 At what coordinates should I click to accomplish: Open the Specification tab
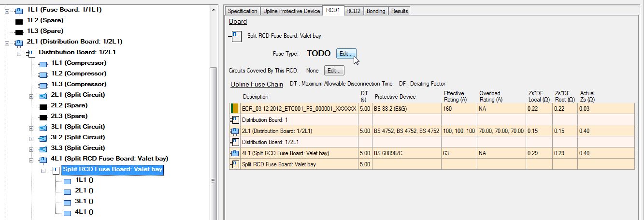click(243, 11)
